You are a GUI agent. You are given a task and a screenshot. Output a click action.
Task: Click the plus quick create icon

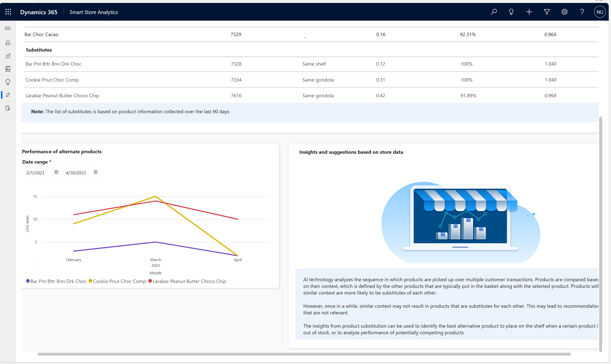(529, 12)
